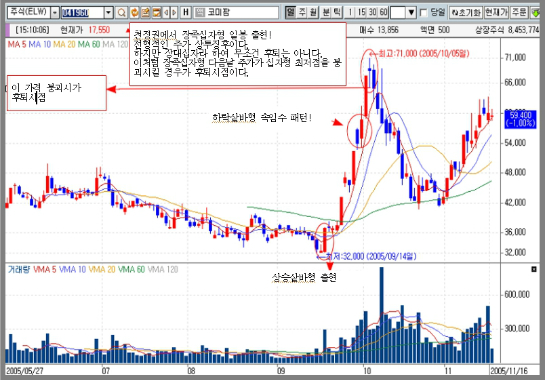
Task: Go to previous stock with left arrow
Action: [166, 13]
